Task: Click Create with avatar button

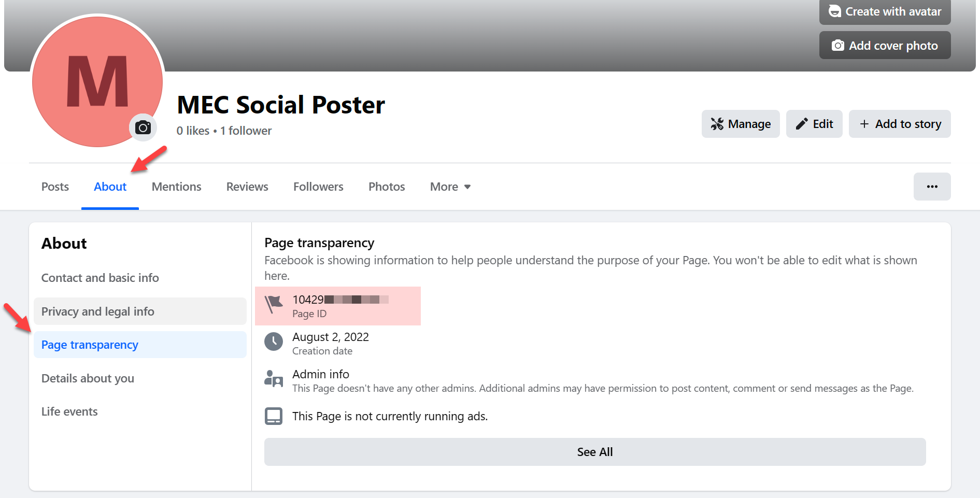Action: coord(885,11)
